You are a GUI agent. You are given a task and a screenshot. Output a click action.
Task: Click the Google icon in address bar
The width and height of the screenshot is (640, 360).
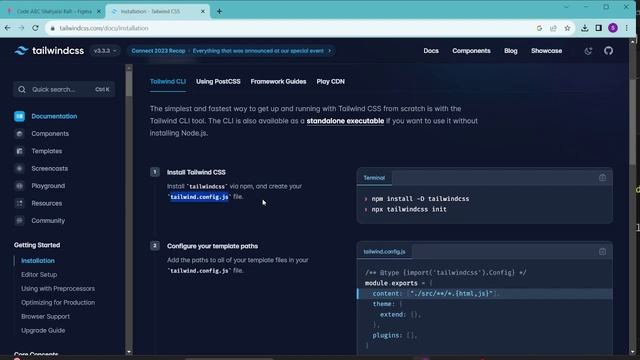[539, 28]
